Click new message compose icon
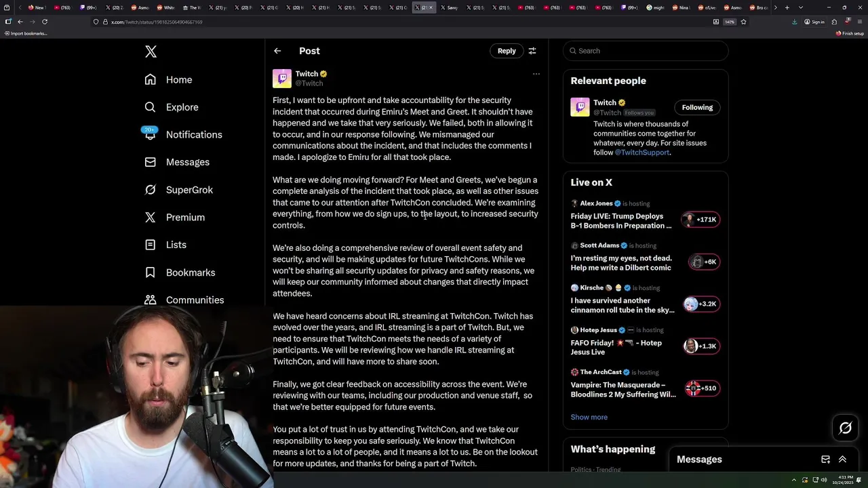 (825, 460)
